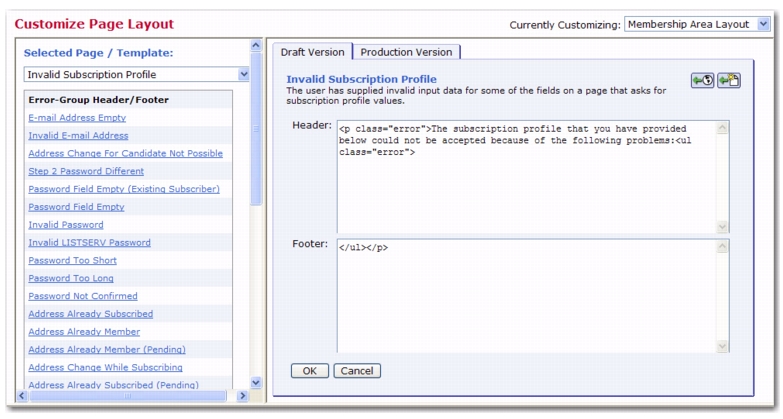Click the Invalid Subscription Profile heading
The height and width of the screenshot is (419, 783).
362,79
